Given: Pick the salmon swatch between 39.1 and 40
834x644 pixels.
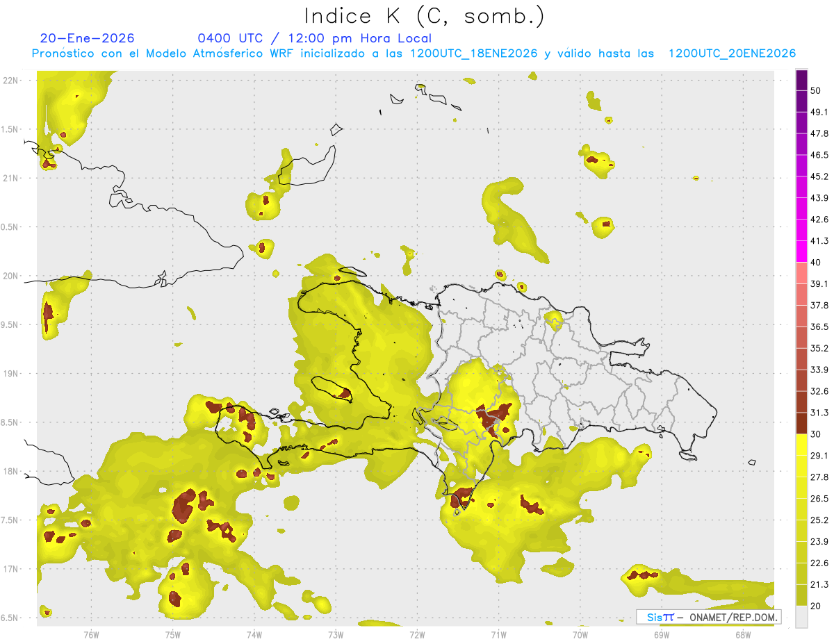Looking at the screenshot, I should (x=801, y=273).
